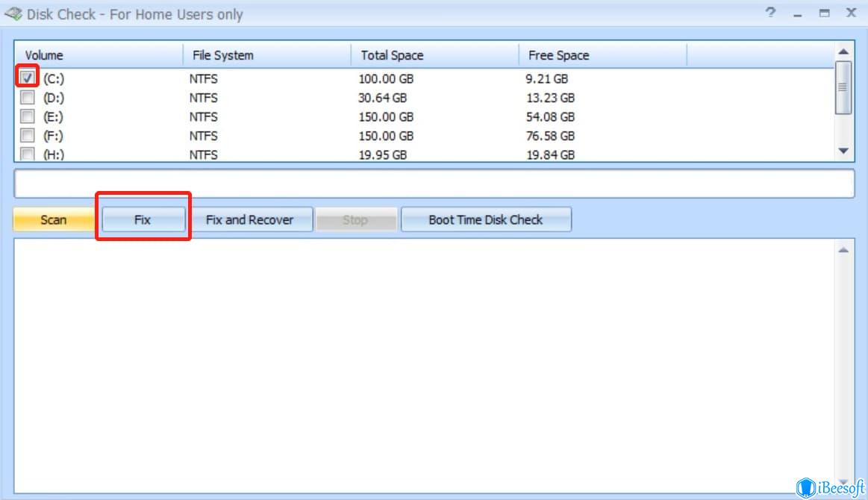Check the (D:) volume checkbox
The width and height of the screenshot is (868, 500).
tap(27, 98)
